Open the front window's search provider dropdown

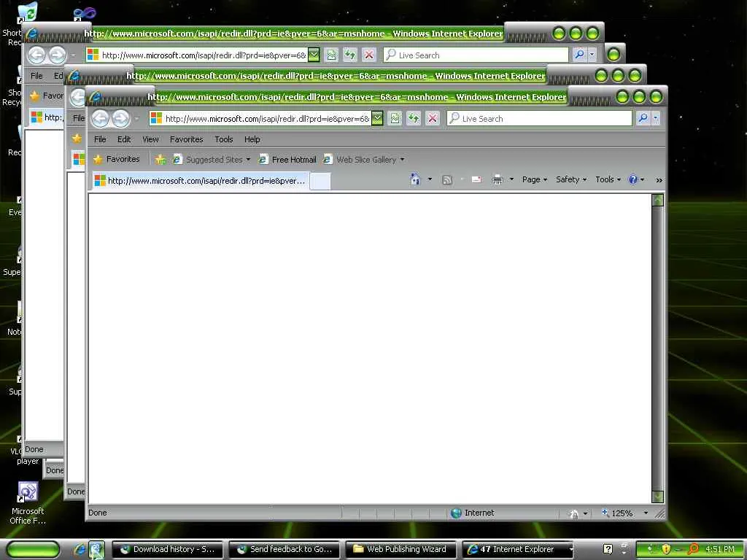pos(656,118)
